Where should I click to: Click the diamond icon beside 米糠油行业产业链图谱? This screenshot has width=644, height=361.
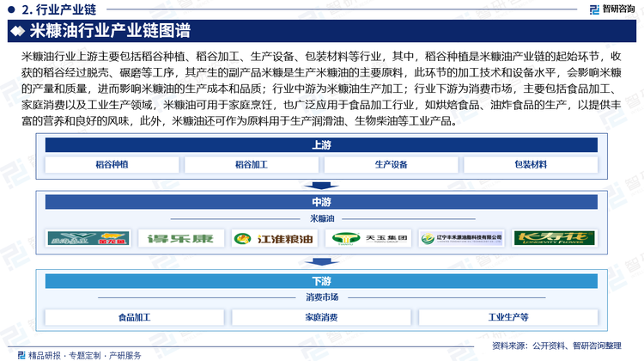[x=17, y=31]
